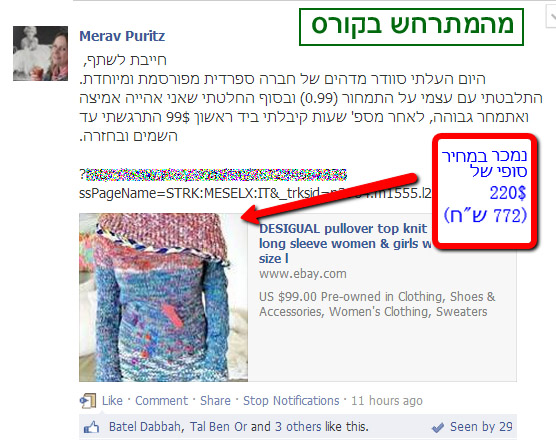Visit www.ebay.com source link
This screenshot has height=440, width=556.
point(302,274)
